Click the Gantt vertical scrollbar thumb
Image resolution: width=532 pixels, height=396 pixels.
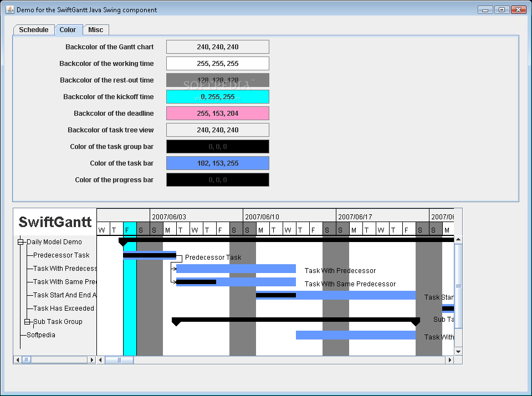(458, 286)
